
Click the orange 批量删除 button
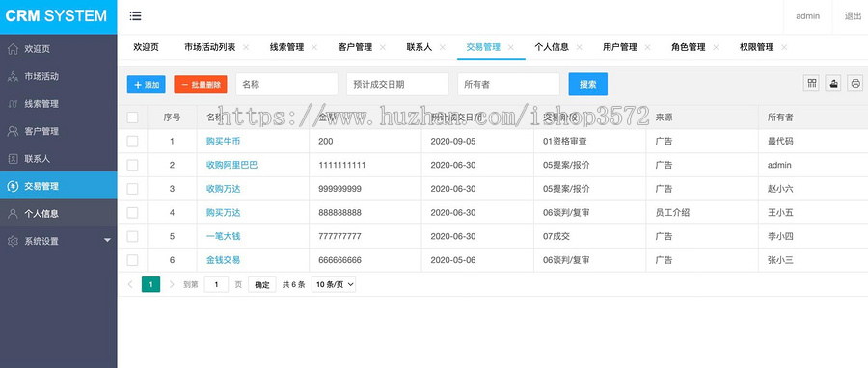pyautogui.click(x=201, y=85)
